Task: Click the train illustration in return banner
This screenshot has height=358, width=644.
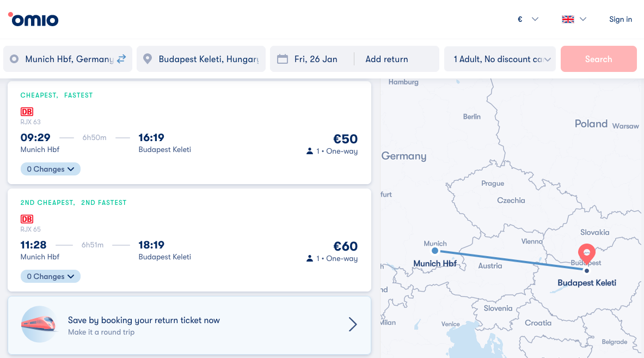Action: pos(39,324)
